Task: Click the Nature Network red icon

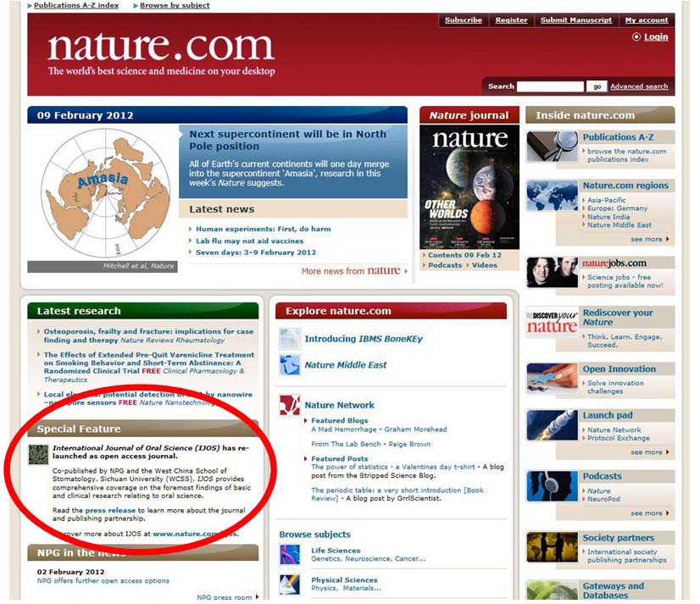Action: click(x=290, y=405)
